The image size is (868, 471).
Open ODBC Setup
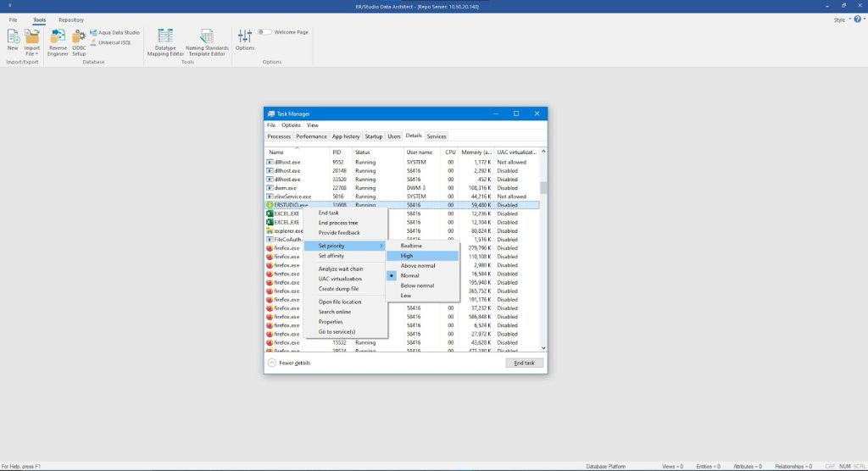79,42
